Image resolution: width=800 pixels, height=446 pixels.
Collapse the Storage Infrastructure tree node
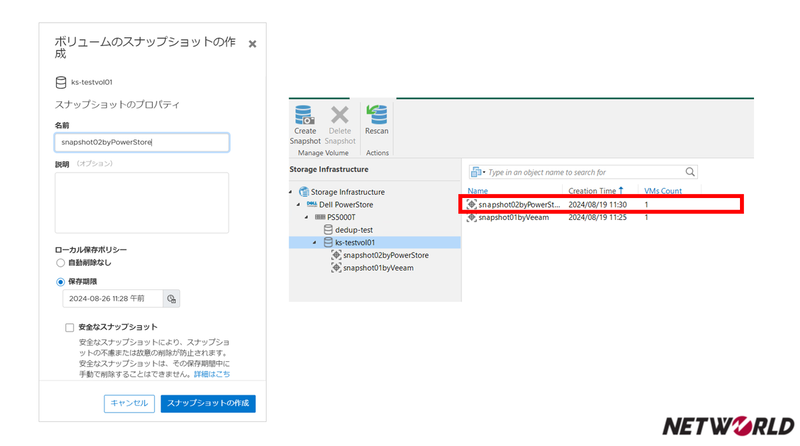[291, 192]
